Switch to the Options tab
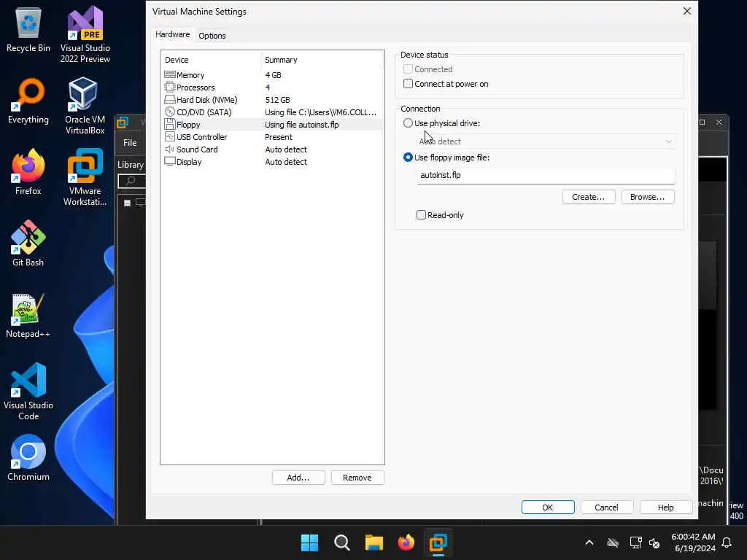This screenshot has height=560, width=747. point(212,36)
